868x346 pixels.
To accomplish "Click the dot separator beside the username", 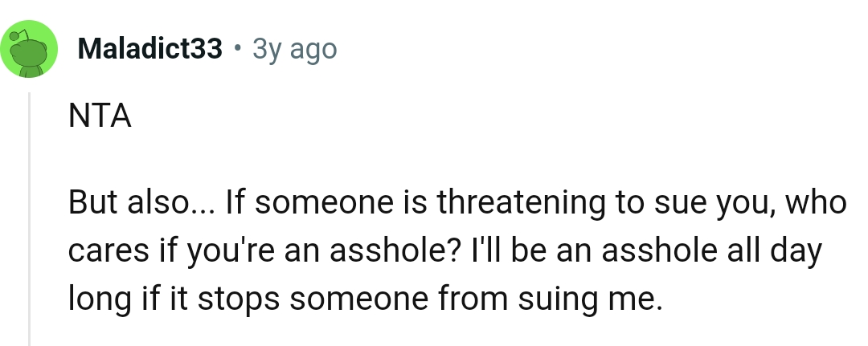I will [x=237, y=50].
